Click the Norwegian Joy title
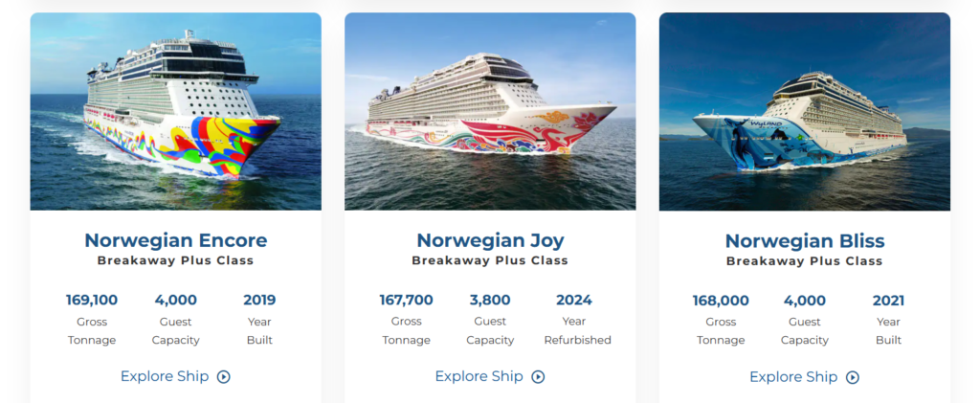Screen dimensions: 980x403 (490, 240)
